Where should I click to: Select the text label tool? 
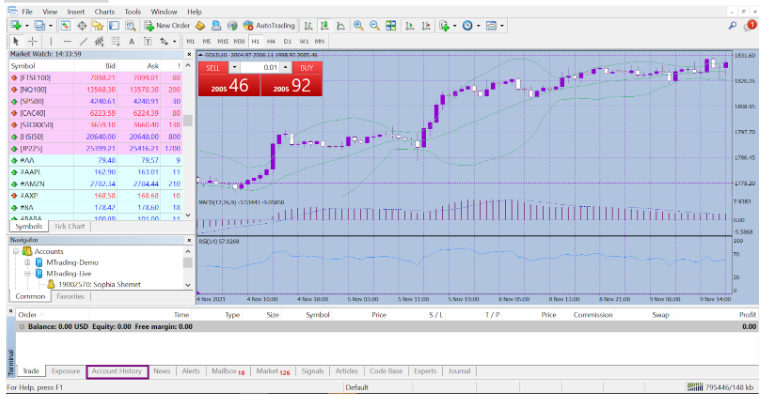148,42
